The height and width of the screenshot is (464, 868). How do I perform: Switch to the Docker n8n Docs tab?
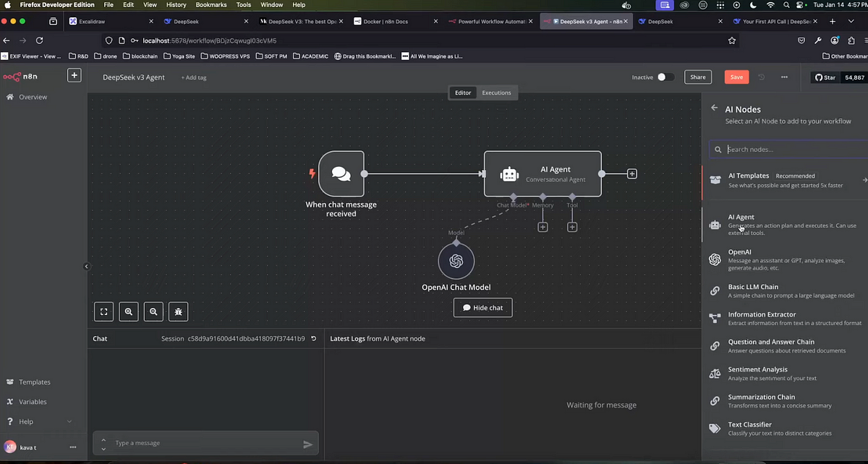coord(396,22)
